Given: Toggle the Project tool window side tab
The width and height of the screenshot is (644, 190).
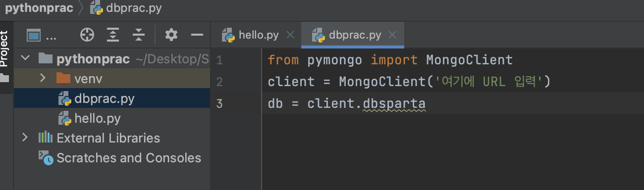Looking at the screenshot, I should click(x=4, y=49).
